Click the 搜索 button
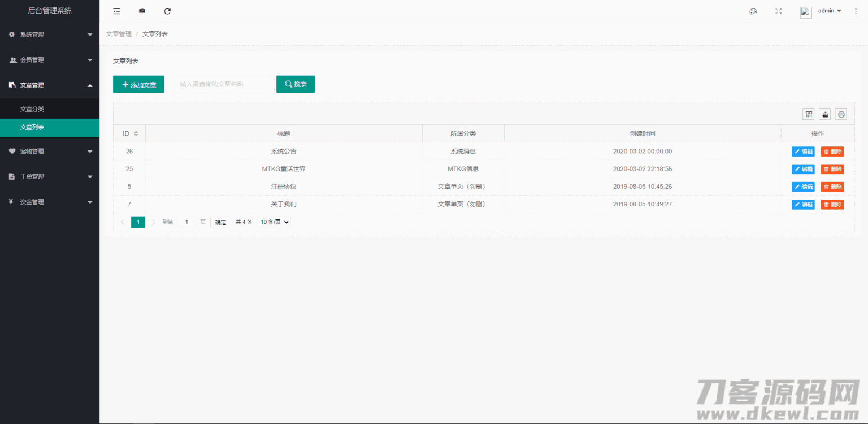868x424 pixels. coord(296,84)
